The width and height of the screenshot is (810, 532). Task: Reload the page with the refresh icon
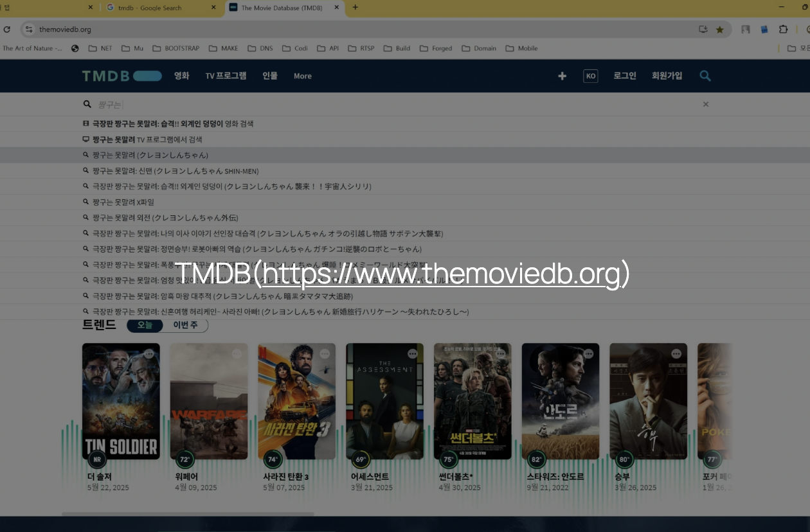click(8, 29)
